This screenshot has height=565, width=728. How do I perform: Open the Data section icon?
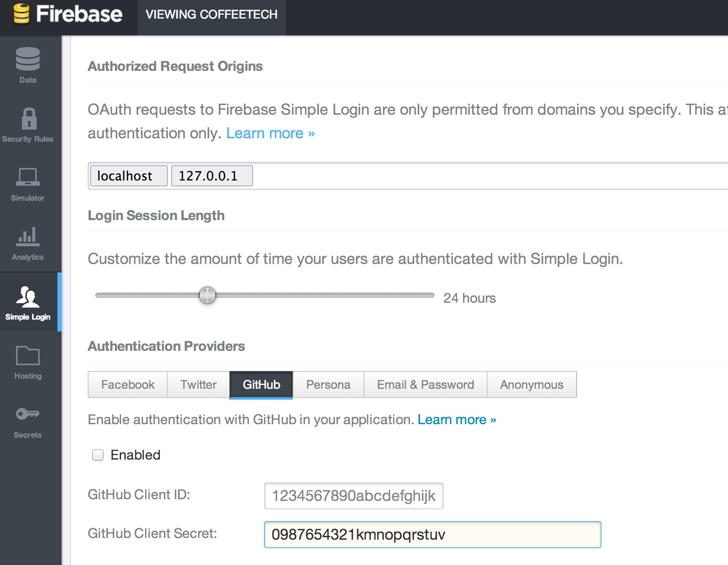(x=28, y=59)
